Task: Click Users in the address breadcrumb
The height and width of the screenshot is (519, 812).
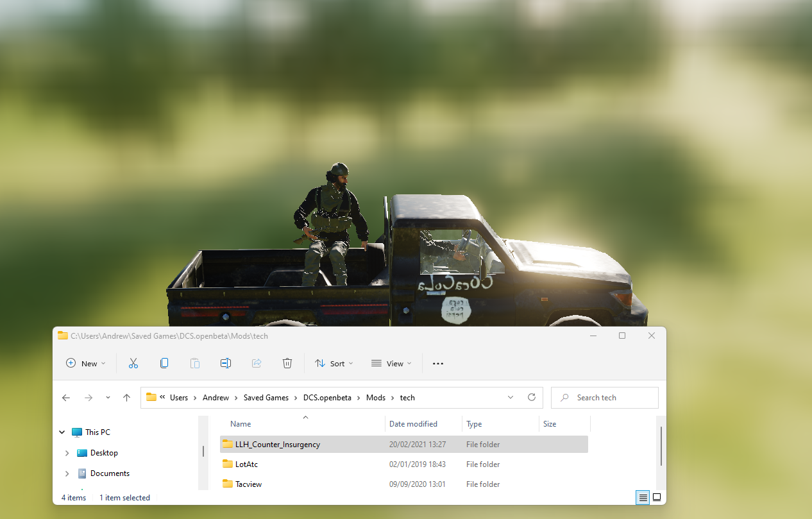Action: 179,398
